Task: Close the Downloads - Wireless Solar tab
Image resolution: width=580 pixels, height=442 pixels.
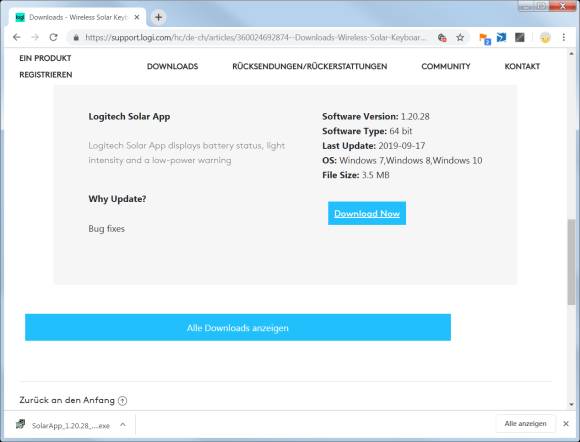Action: (x=137, y=17)
